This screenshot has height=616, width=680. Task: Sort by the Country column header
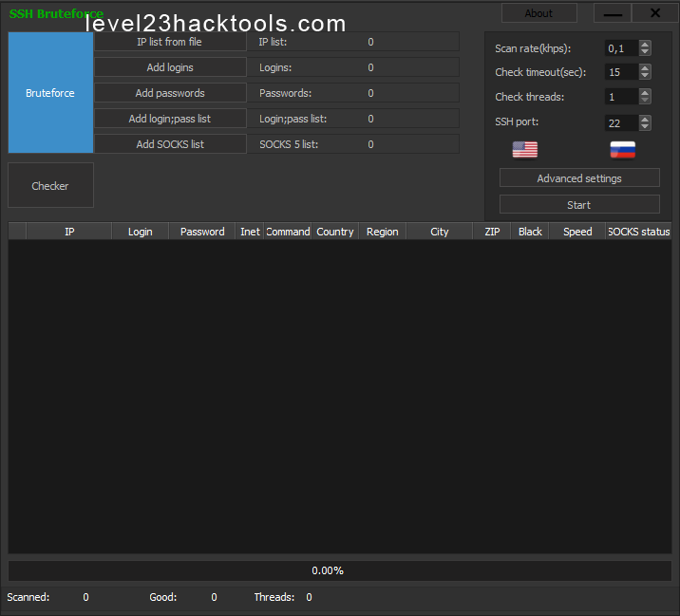click(335, 232)
